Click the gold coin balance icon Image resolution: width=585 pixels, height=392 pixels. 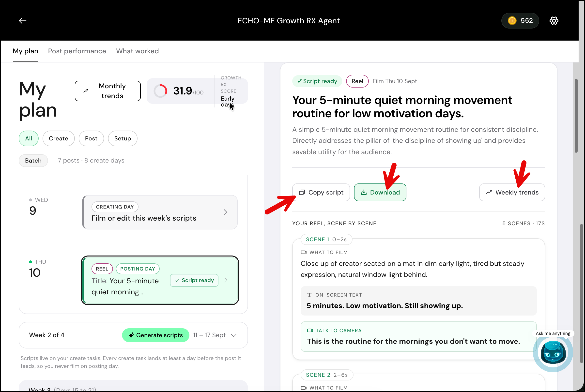(x=512, y=20)
